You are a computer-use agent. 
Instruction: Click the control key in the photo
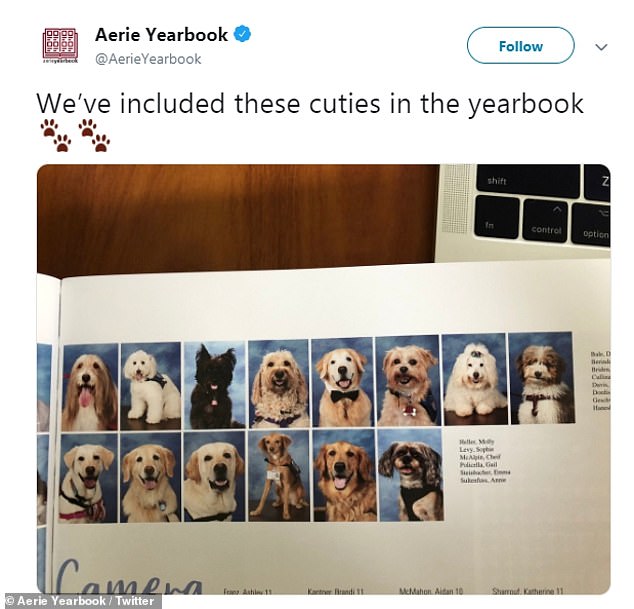click(x=546, y=221)
